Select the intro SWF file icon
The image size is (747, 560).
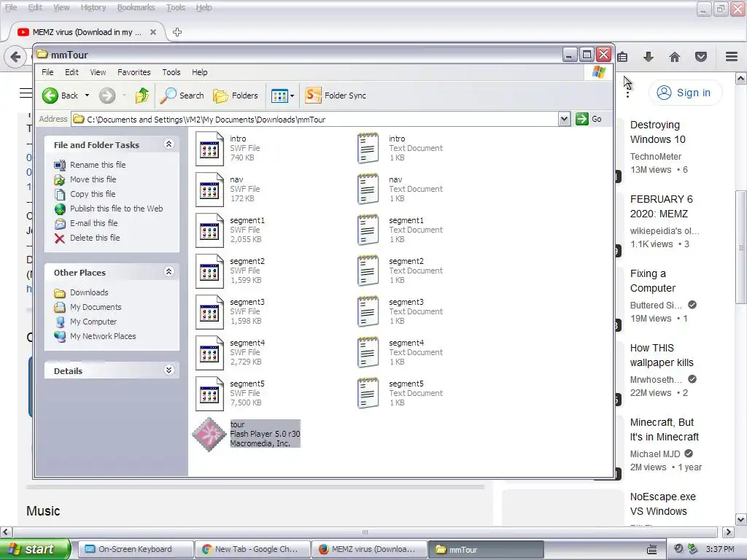click(x=209, y=149)
